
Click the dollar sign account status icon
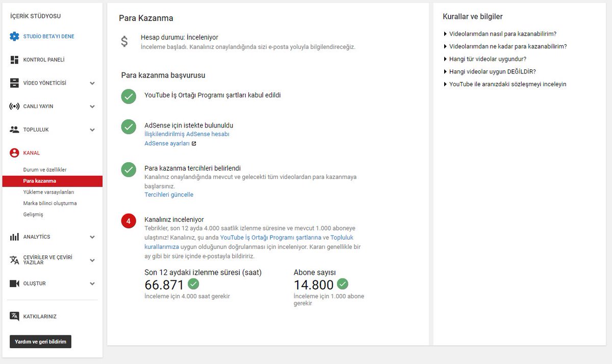point(124,42)
